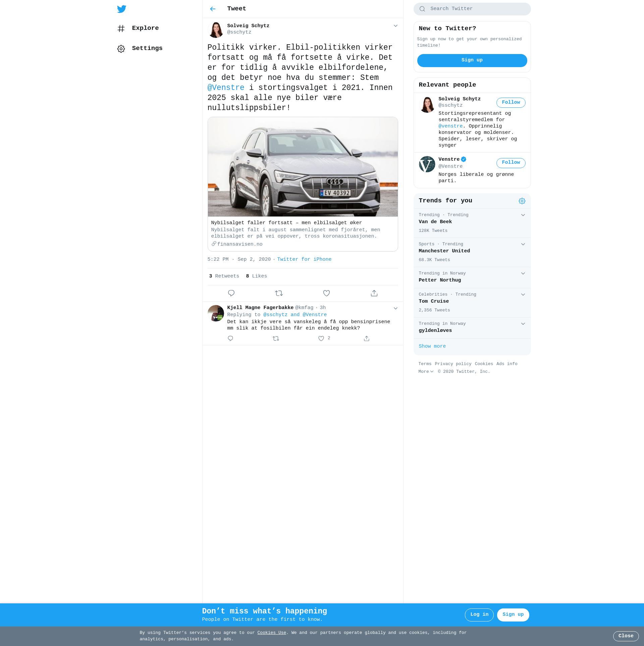
Task: Open Settings from the left sidebar
Action: [x=140, y=48]
